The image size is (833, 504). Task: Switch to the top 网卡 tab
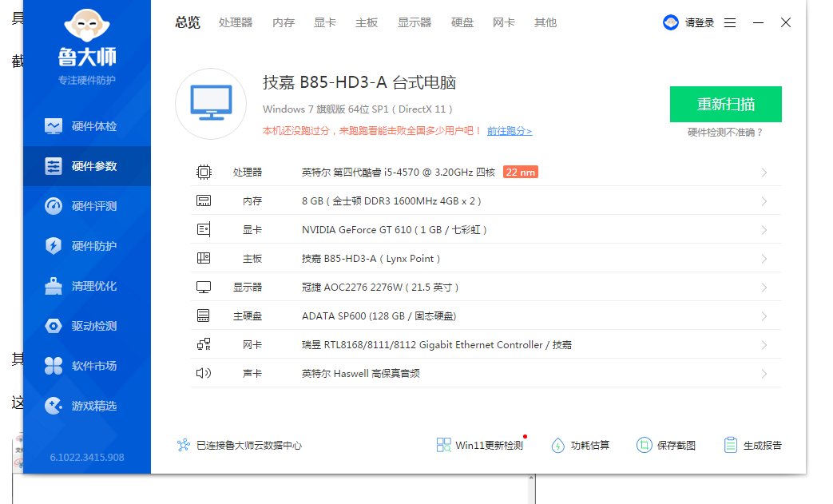click(503, 22)
